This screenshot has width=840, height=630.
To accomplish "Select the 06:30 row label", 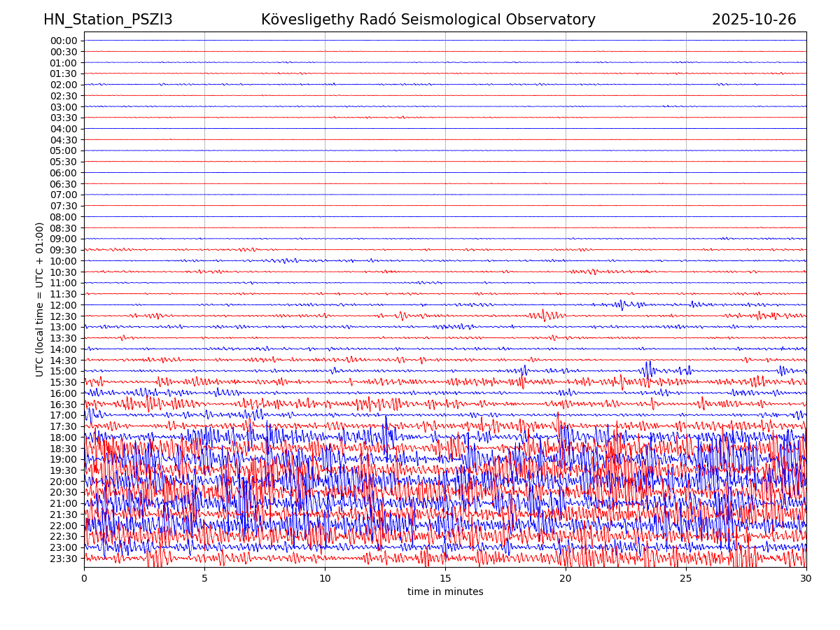I will click(64, 184).
